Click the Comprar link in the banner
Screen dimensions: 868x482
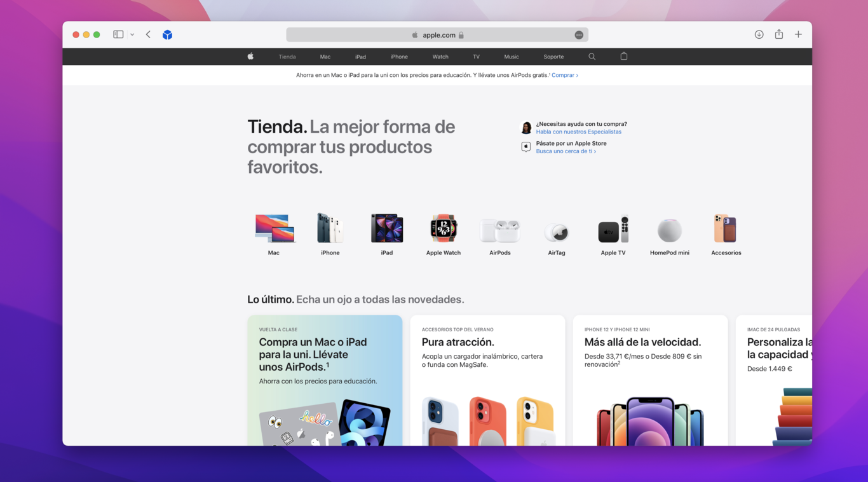[564, 75]
